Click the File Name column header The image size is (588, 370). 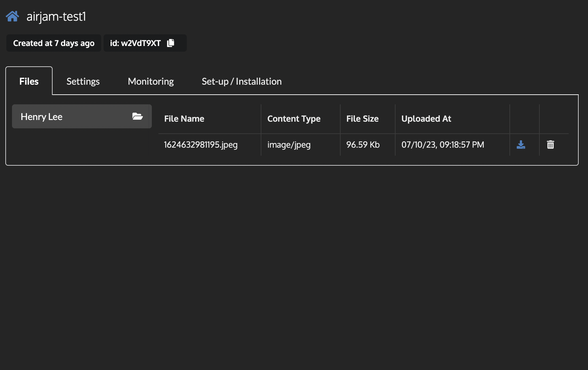184,118
